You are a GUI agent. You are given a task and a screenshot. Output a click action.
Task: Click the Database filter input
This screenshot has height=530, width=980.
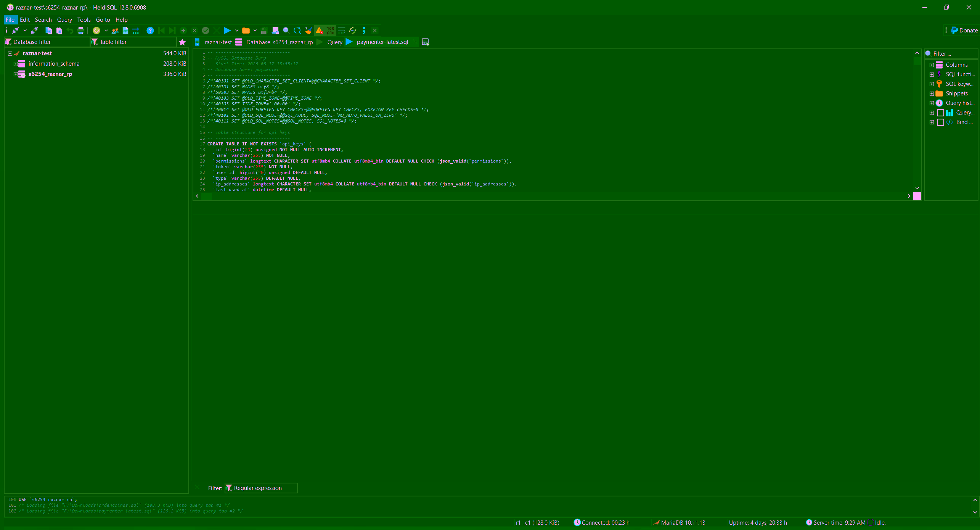pyautogui.click(x=47, y=42)
